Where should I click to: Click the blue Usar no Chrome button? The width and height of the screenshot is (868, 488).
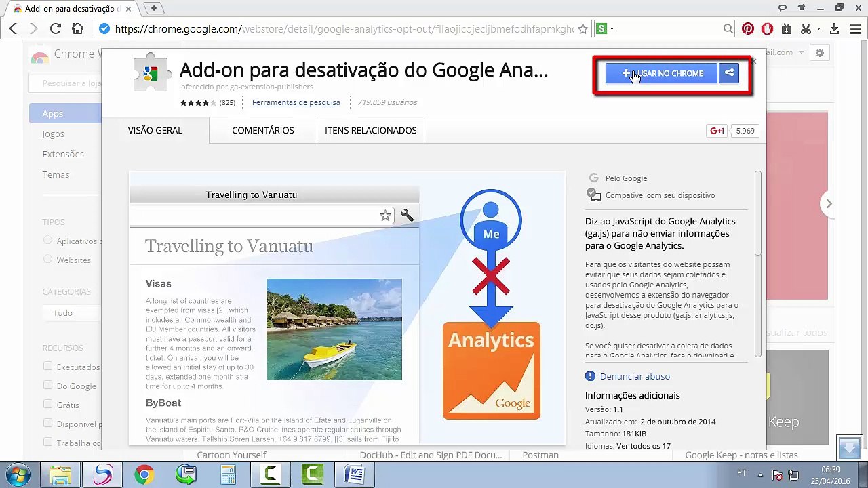click(x=661, y=73)
